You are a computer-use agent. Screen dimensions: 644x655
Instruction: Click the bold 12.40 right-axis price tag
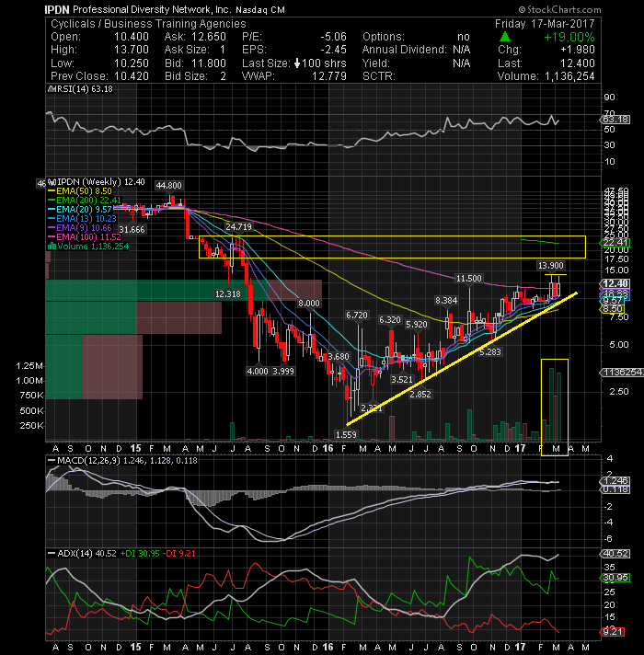tap(615, 283)
